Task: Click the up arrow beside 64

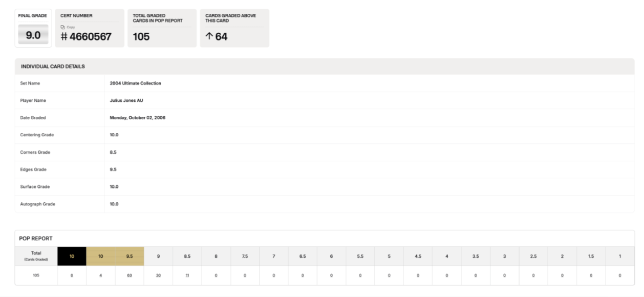Action: (209, 36)
